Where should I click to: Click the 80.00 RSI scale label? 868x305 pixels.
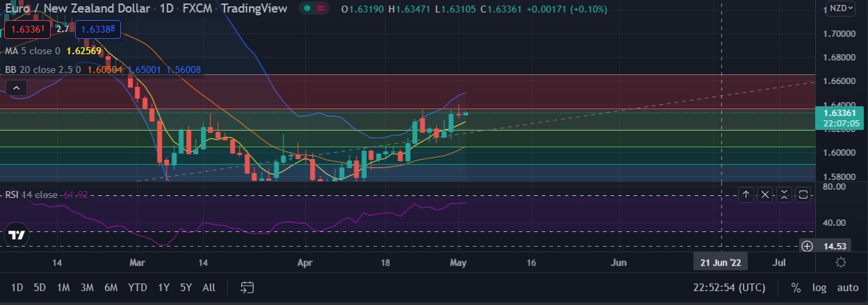834,187
